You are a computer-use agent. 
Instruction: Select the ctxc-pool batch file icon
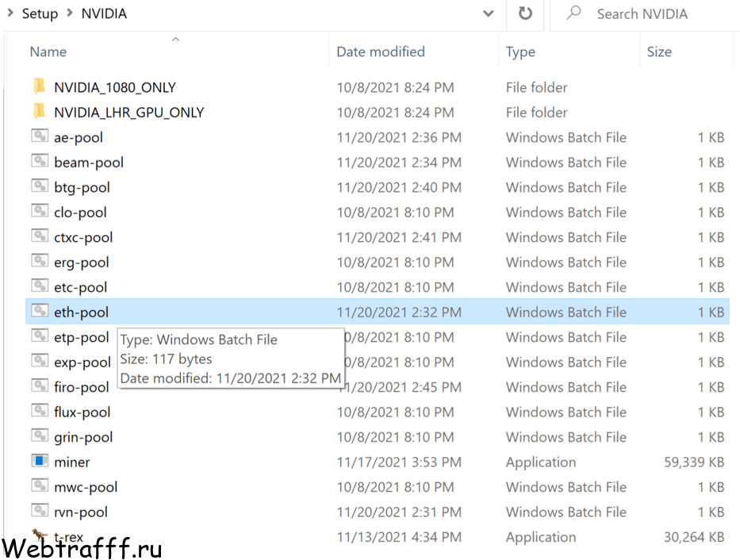pyautogui.click(x=40, y=236)
